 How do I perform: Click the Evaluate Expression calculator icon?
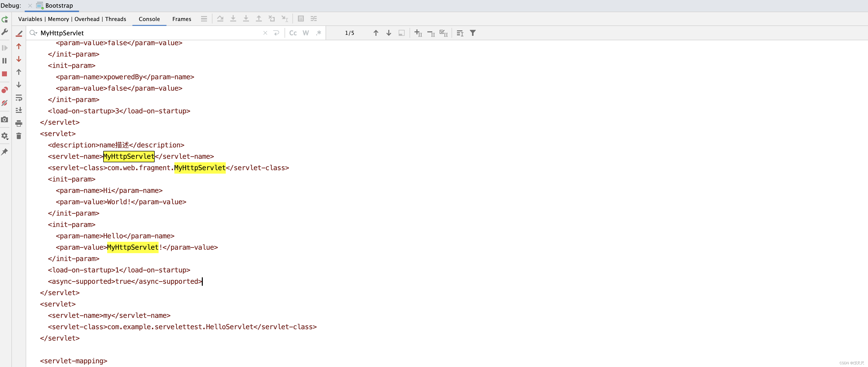[x=301, y=19]
